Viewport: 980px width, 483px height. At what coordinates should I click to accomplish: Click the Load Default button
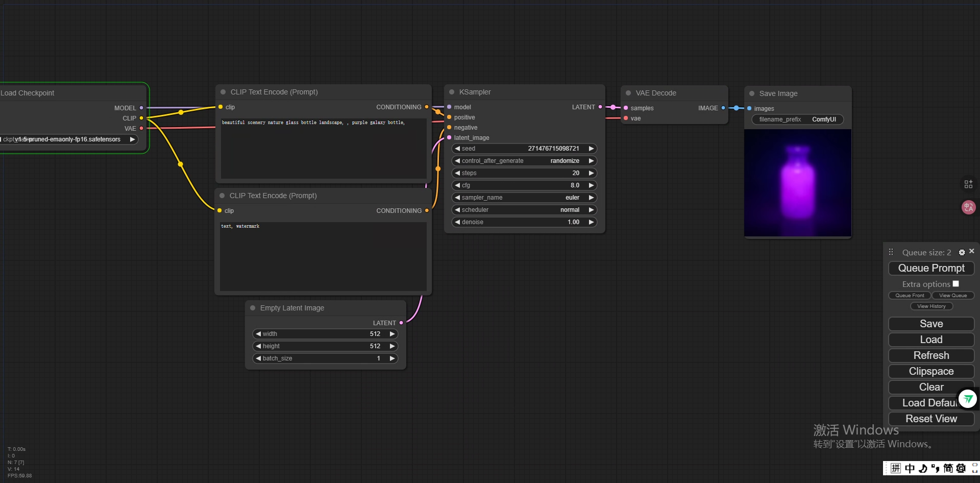pyautogui.click(x=923, y=403)
